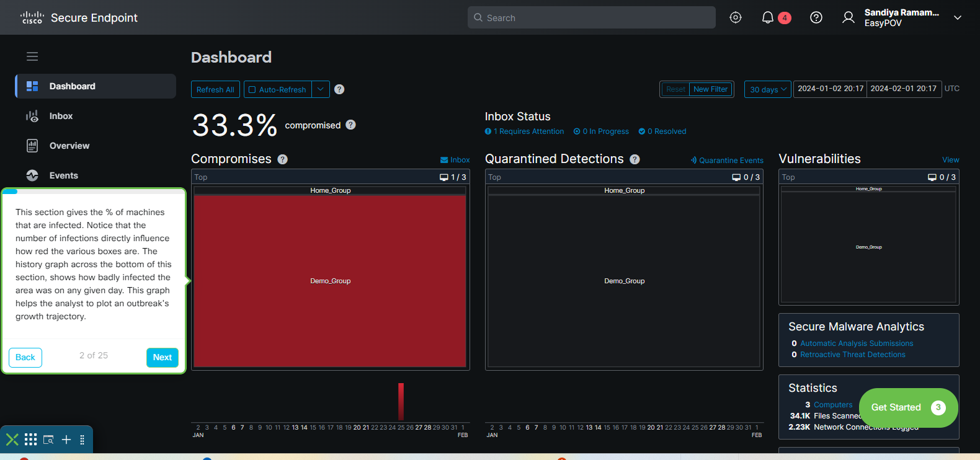Click the Refresh All button

pyautogui.click(x=215, y=89)
